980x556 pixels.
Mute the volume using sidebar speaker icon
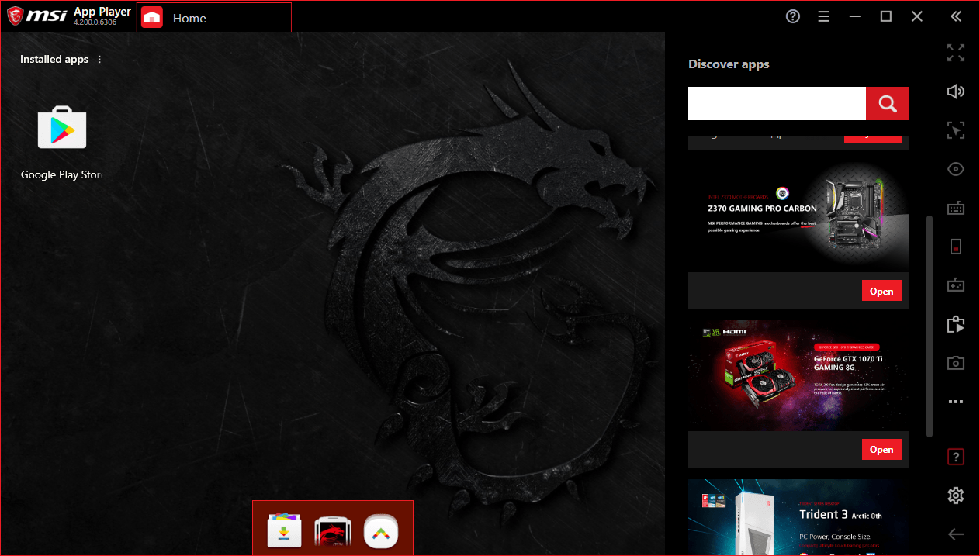coord(956,92)
